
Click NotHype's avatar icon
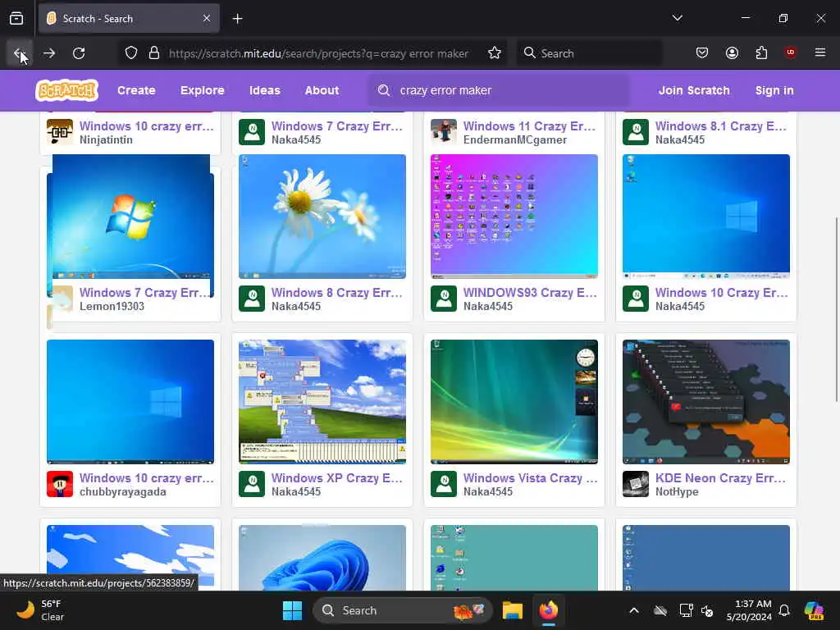click(636, 484)
